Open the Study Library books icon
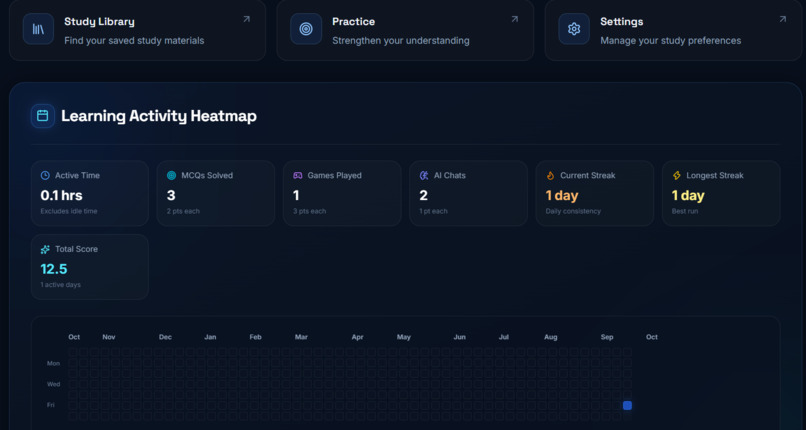 (39, 29)
